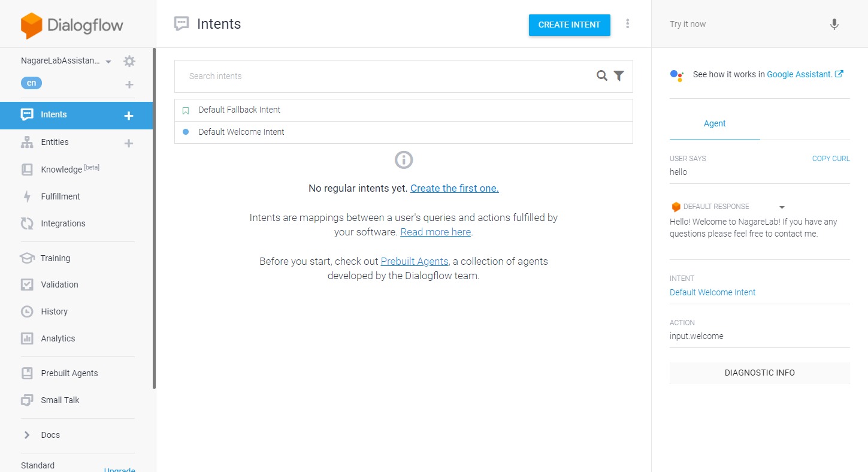Go to Training section
Image resolution: width=868 pixels, height=472 pixels.
pos(55,258)
